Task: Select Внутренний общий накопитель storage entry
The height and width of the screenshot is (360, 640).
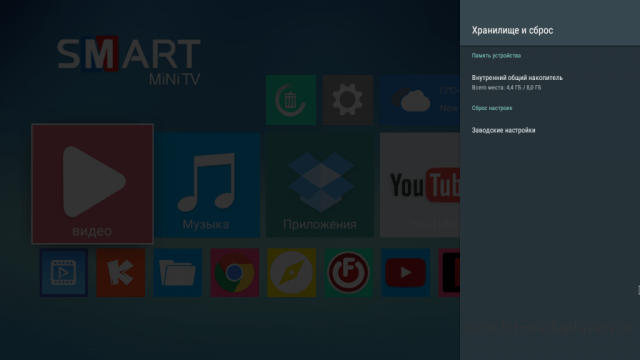Action: pos(550,82)
